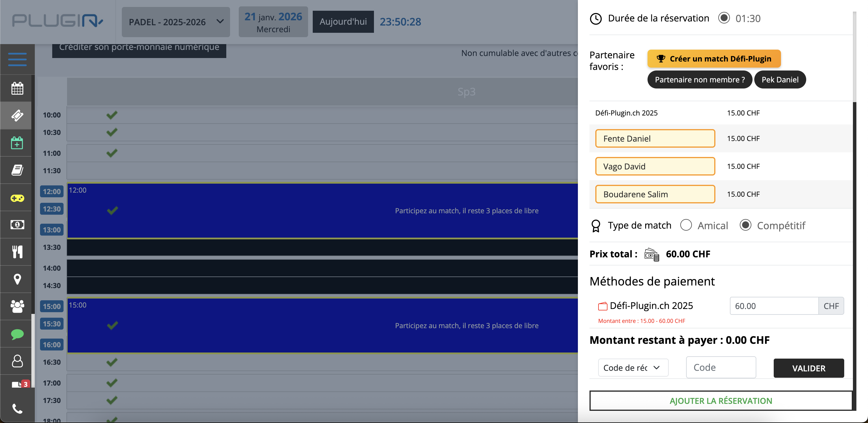Open the game controller sidebar icon
The height and width of the screenshot is (423, 868).
pyautogui.click(x=17, y=198)
